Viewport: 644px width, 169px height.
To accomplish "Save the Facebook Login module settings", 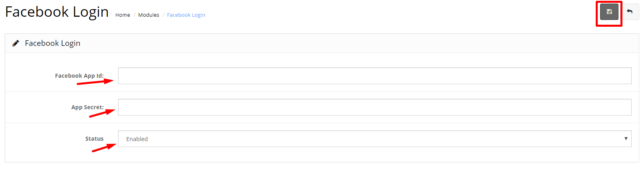I will (x=609, y=12).
